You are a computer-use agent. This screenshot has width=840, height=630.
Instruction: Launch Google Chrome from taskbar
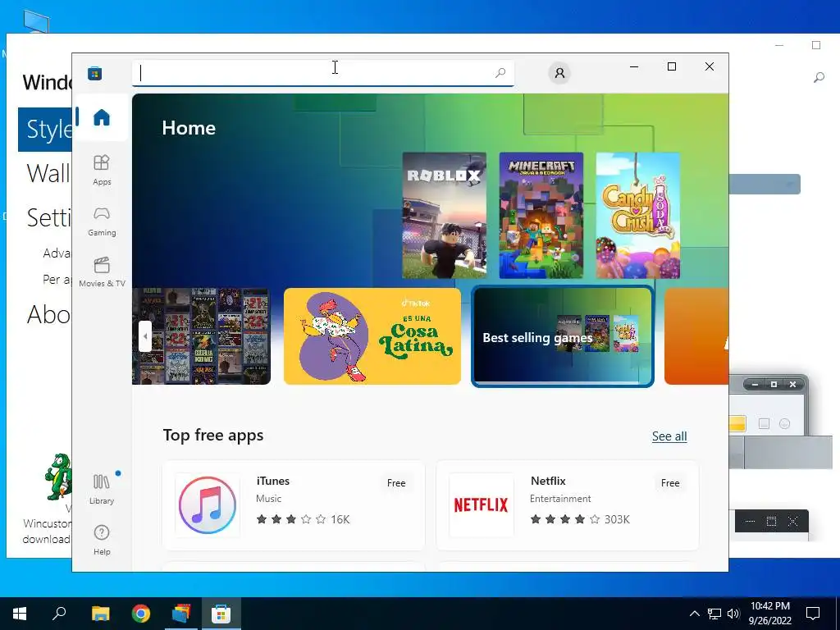point(141,614)
